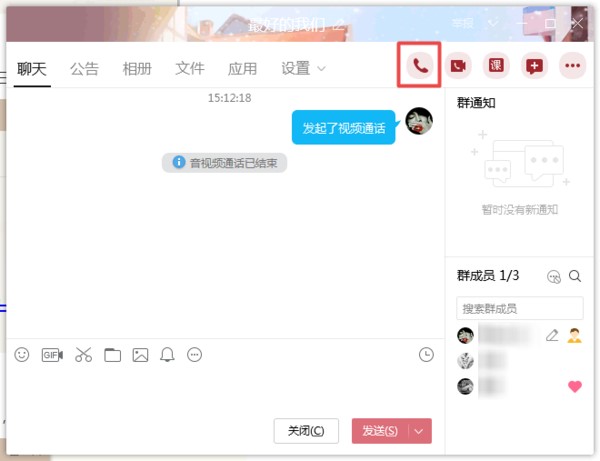Maximize the chat window

click(550, 24)
